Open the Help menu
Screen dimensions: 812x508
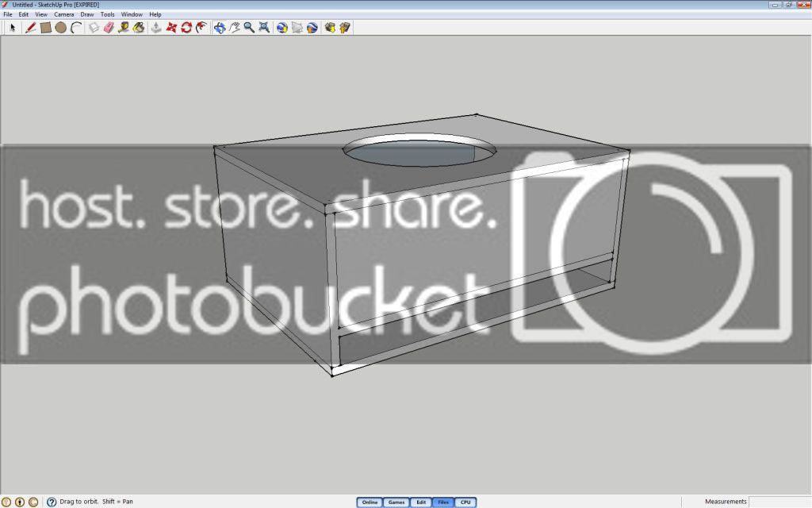click(x=155, y=14)
